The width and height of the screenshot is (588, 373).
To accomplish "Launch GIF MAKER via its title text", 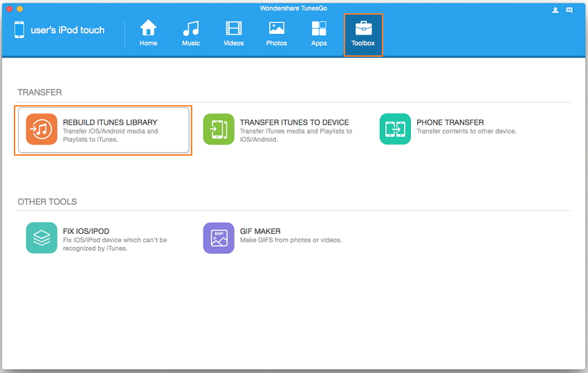I will click(x=260, y=231).
